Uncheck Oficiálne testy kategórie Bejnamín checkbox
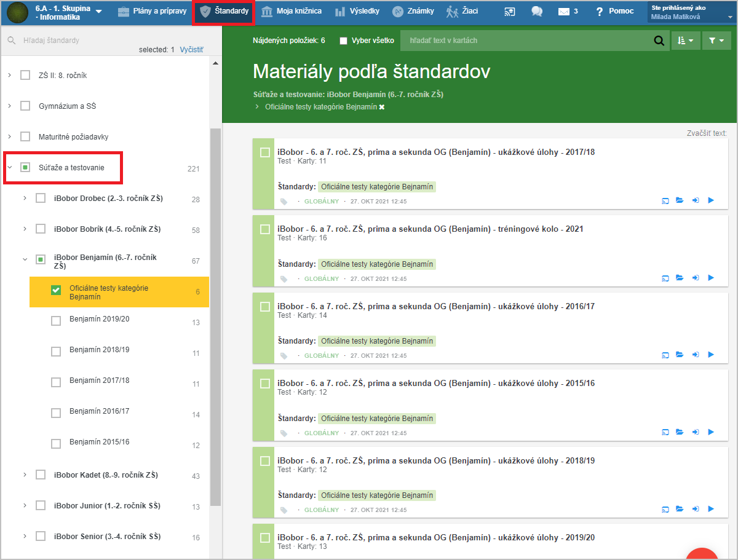The width and height of the screenshot is (738, 560). (x=56, y=290)
